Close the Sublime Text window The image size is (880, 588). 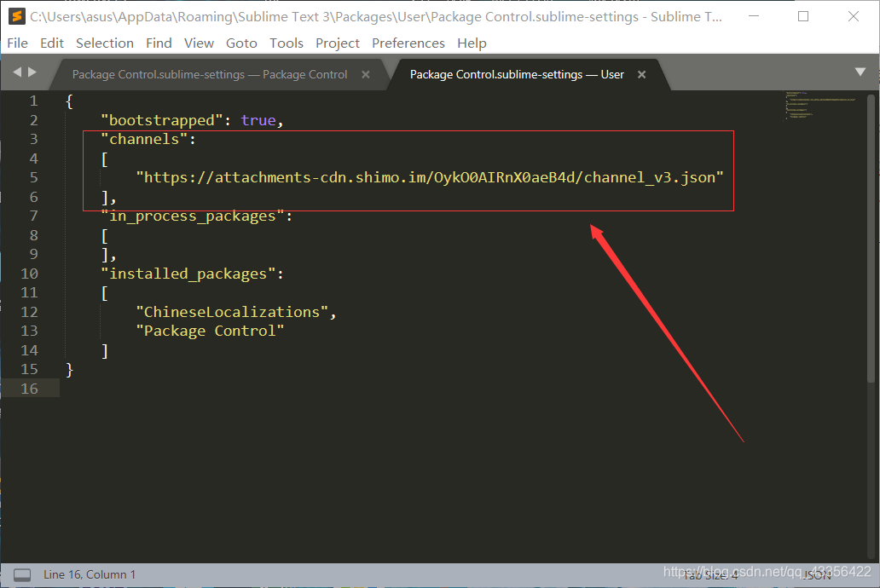[x=853, y=16]
